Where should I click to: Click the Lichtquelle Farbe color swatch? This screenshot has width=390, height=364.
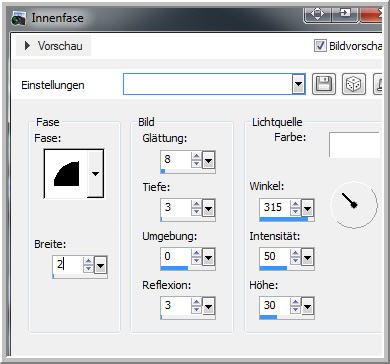(x=354, y=145)
